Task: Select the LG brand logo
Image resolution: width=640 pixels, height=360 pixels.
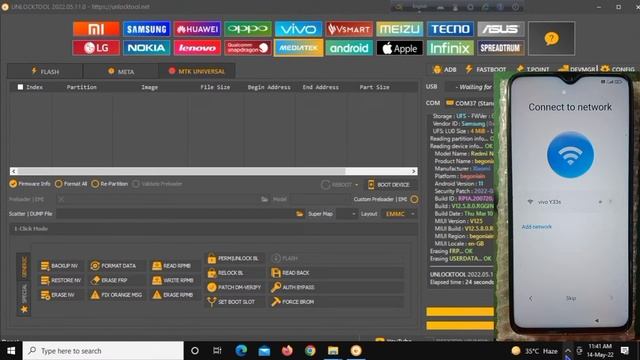Action: 96,48
